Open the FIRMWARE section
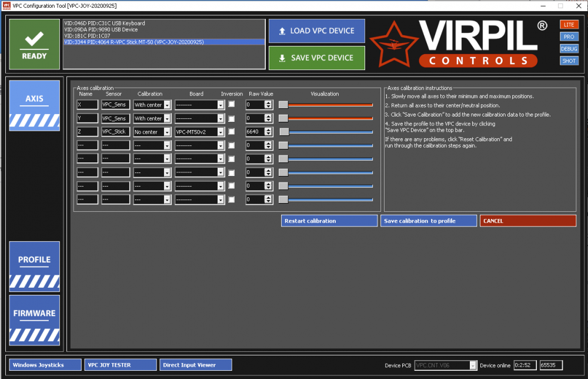Screen dimensions: 588x379 coord(35,320)
